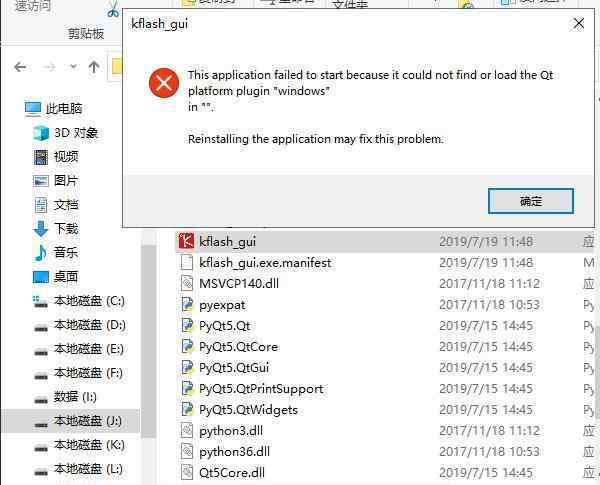This screenshot has width=600, height=485.
Task: Open 本地磁盘 (C:) drive
Action: pyautogui.click(x=89, y=301)
